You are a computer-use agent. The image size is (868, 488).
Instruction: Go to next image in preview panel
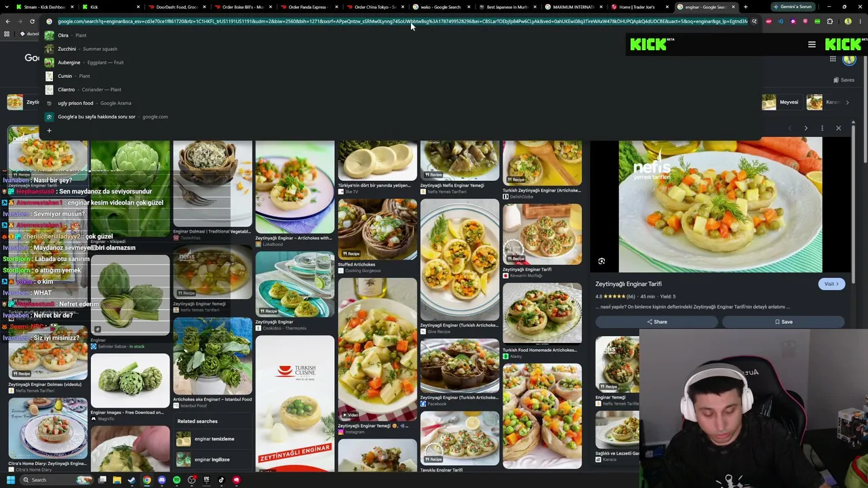click(806, 128)
